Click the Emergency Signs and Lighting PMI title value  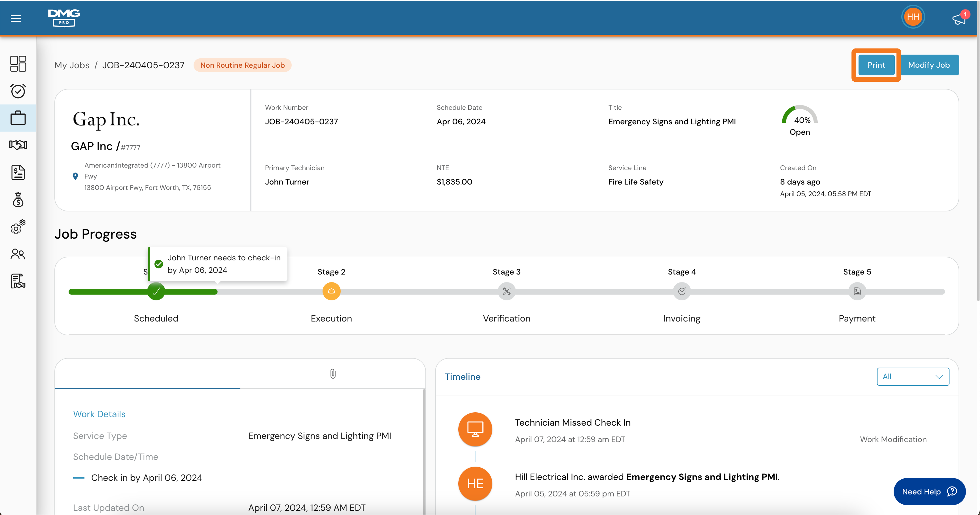(x=672, y=122)
